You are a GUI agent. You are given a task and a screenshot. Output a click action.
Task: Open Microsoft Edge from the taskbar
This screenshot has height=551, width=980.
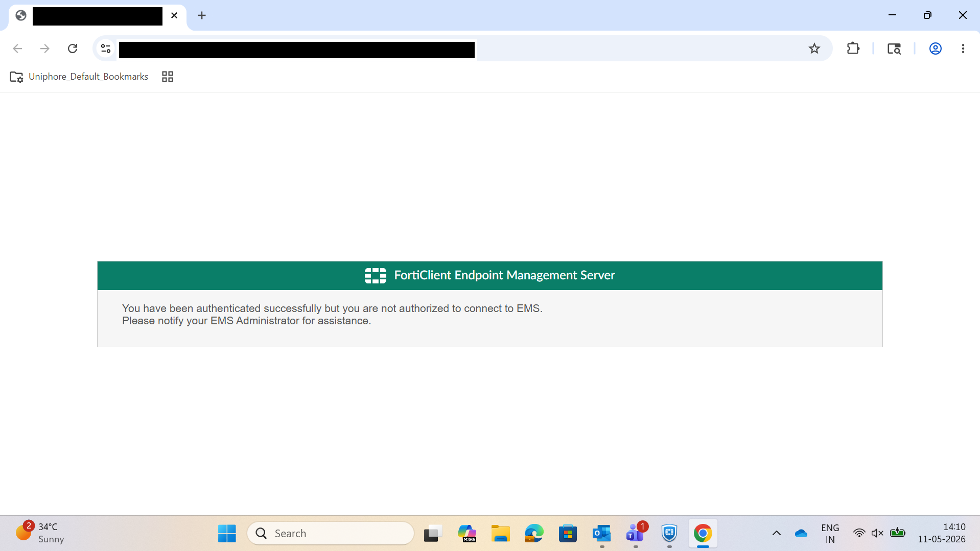pos(534,534)
